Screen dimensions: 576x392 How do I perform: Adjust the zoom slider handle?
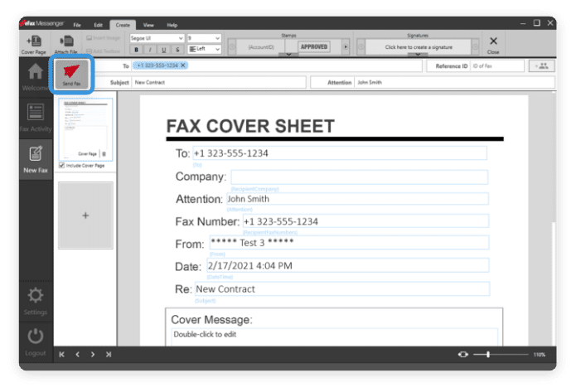(x=488, y=355)
